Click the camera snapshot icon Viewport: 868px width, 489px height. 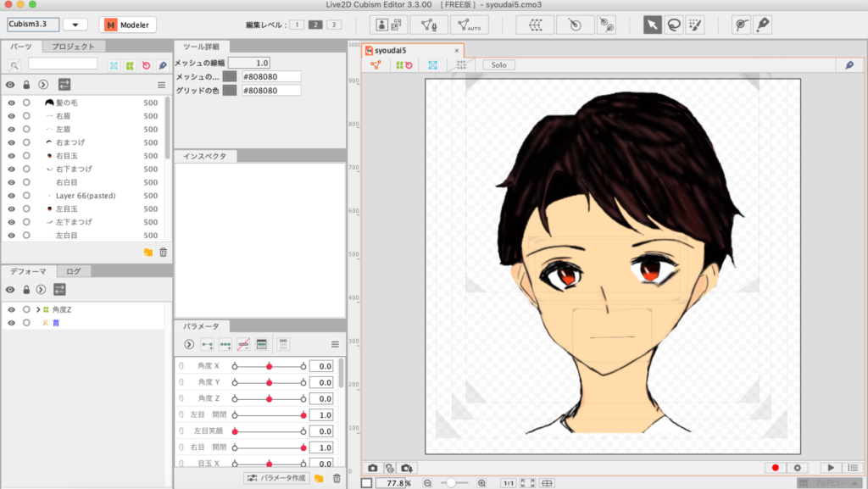point(372,468)
